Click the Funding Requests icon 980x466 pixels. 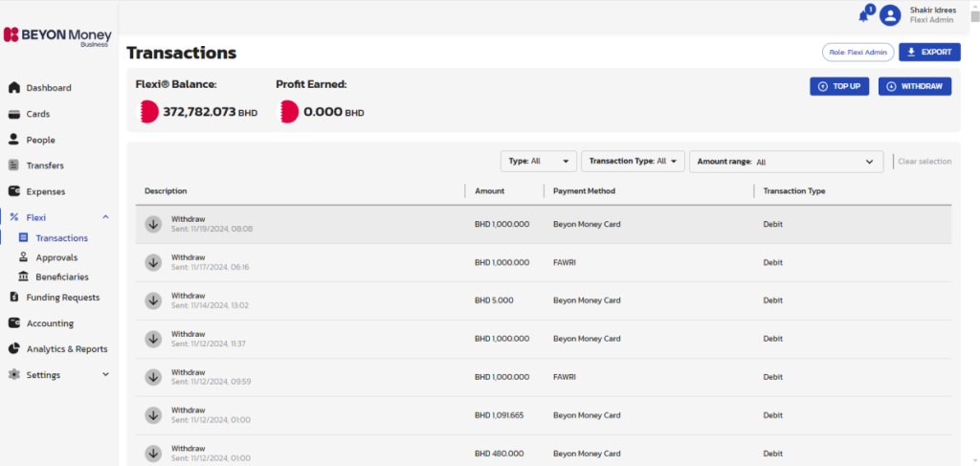(13, 298)
